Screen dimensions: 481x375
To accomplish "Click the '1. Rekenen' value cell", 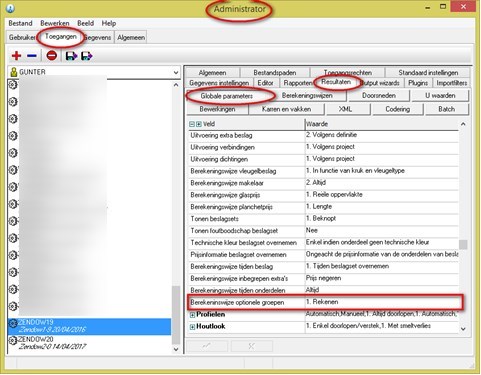I will tap(382, 302).
